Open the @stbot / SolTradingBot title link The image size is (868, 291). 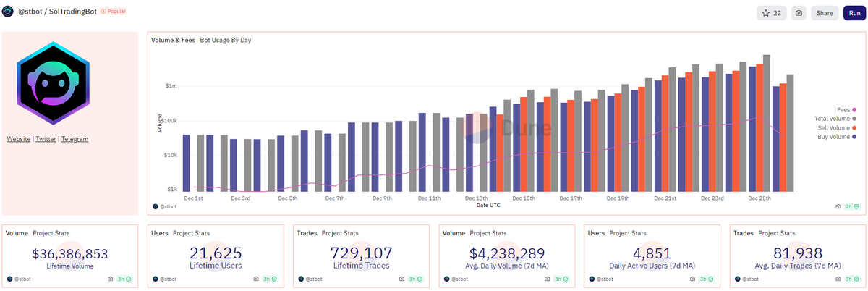tap(56, 12)
